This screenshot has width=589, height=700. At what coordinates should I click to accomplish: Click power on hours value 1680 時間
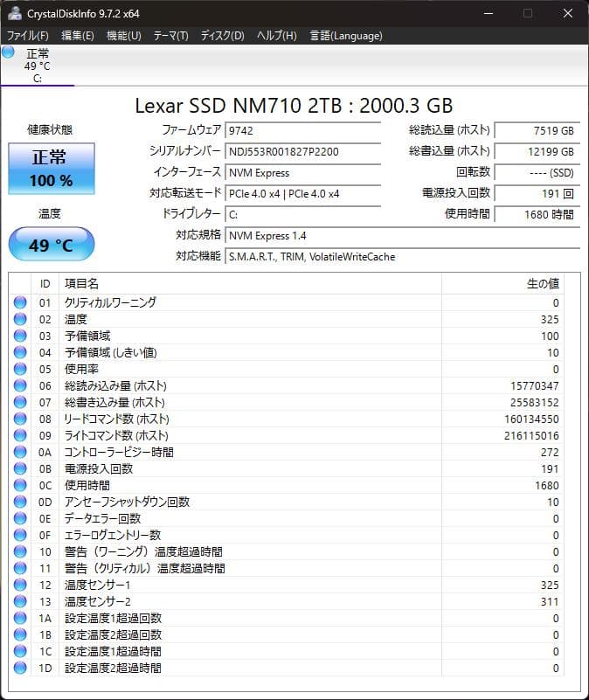(537, 214)
